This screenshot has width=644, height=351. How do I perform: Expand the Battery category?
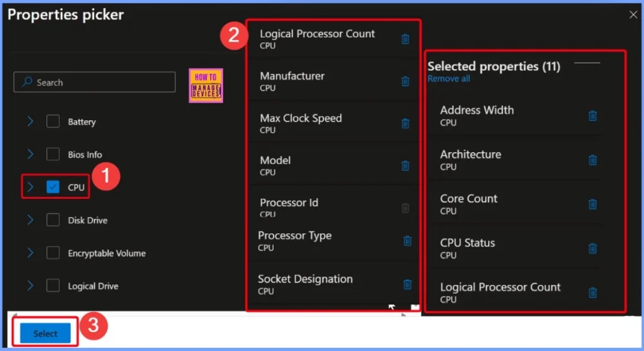pos(30,121)
